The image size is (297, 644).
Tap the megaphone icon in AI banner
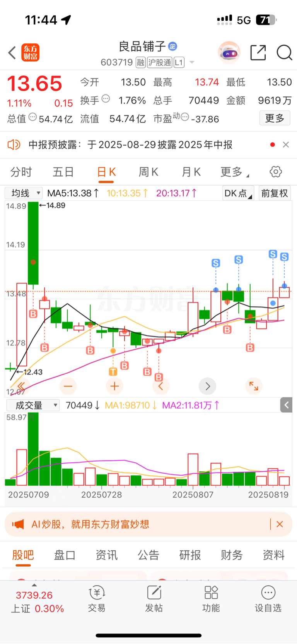[18, 524]
